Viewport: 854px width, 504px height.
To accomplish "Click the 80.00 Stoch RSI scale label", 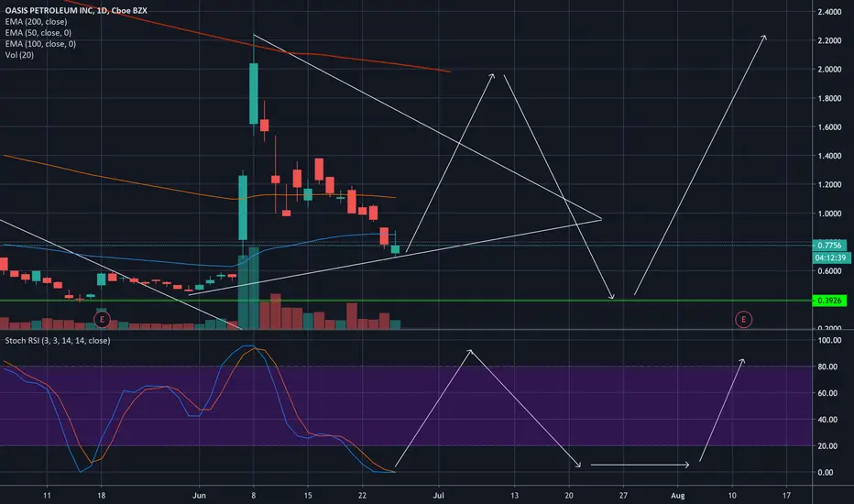I will [x=827, y=367].
